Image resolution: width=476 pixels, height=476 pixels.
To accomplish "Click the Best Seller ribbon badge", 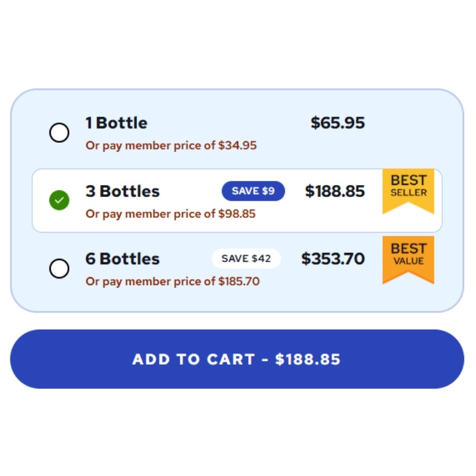I will pyautogui.click(x=408, y=191).
